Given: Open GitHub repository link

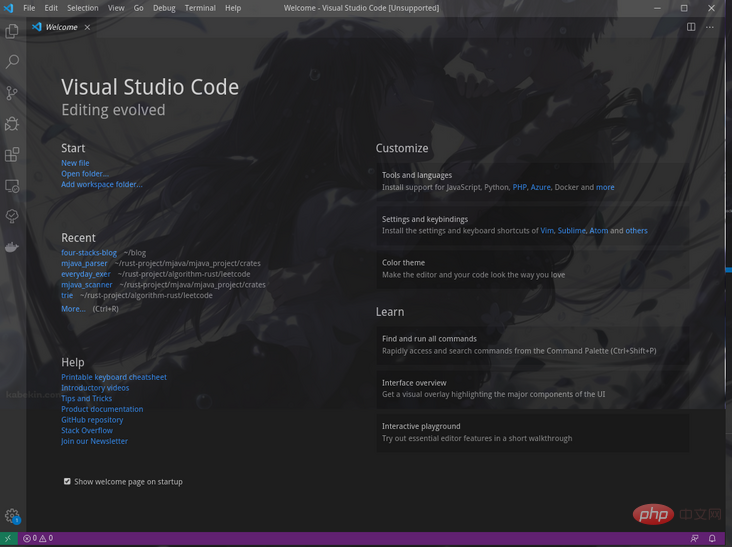Looking at the screenshot, I should tap(92, 420).
